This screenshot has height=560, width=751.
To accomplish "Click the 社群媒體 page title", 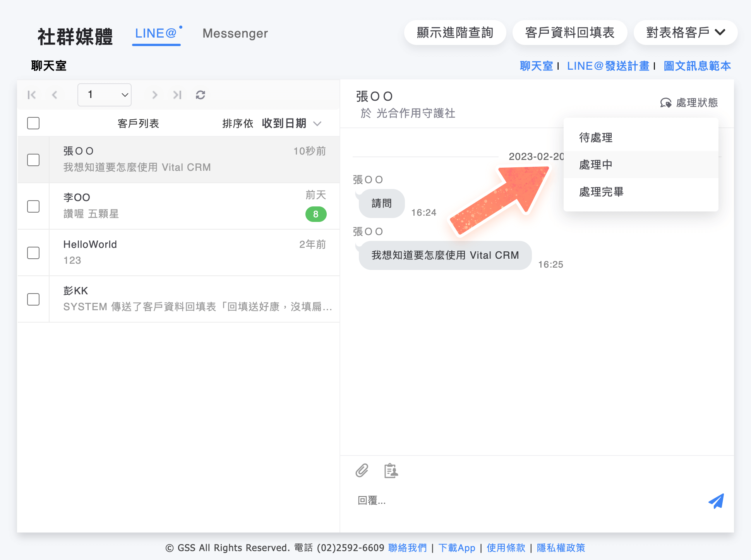I will point(75,36).
